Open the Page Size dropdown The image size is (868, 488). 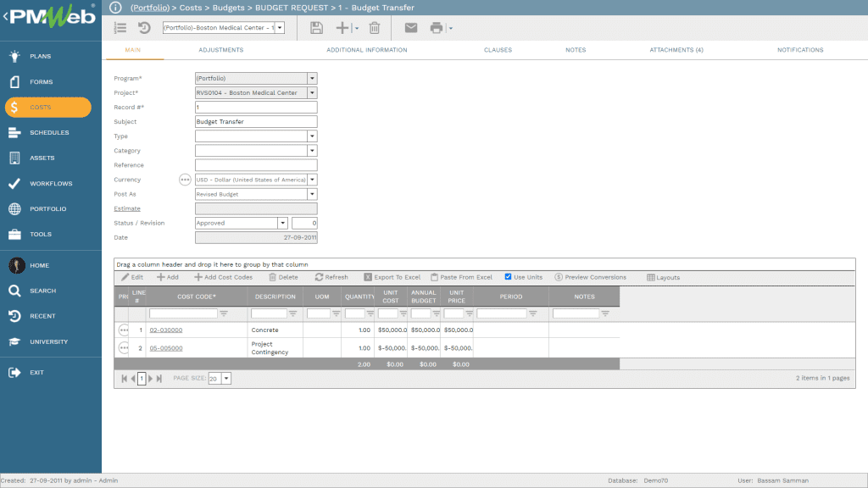point(225,379)
